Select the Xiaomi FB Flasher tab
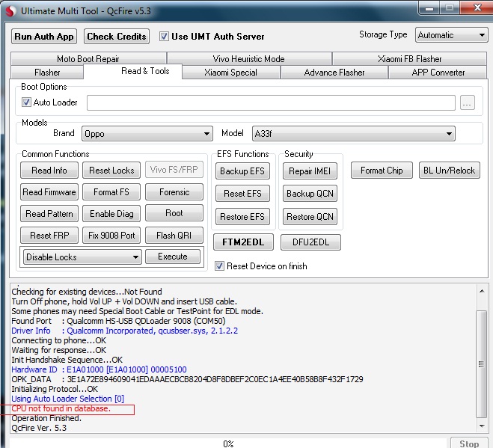 410,59
